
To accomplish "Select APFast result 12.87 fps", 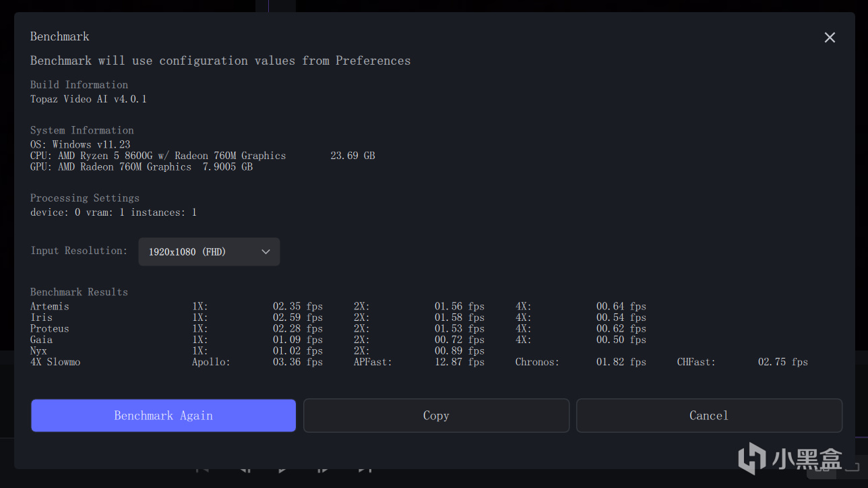I will [x=460, y=362].
